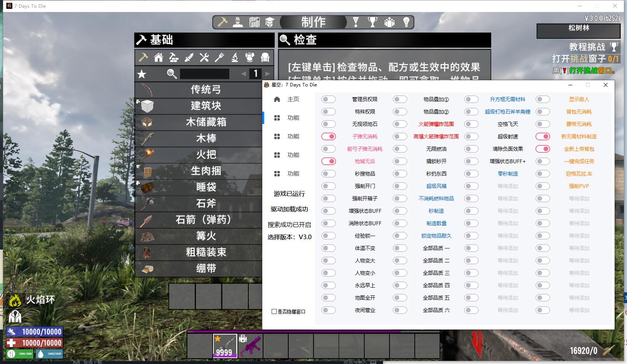This screenshot has height=364, width=627.
Task: Select the clothing armor category filter
Action: [x=250, y=58]
